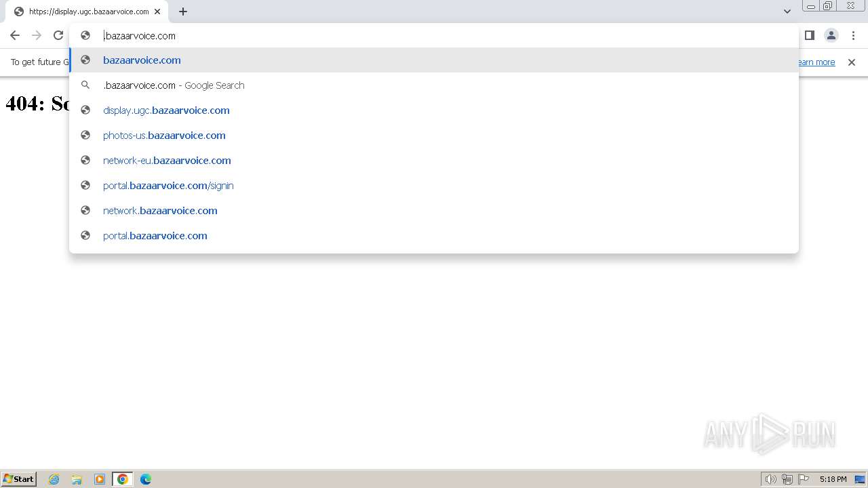Open a new tab with the plus button

pos(183,12)
